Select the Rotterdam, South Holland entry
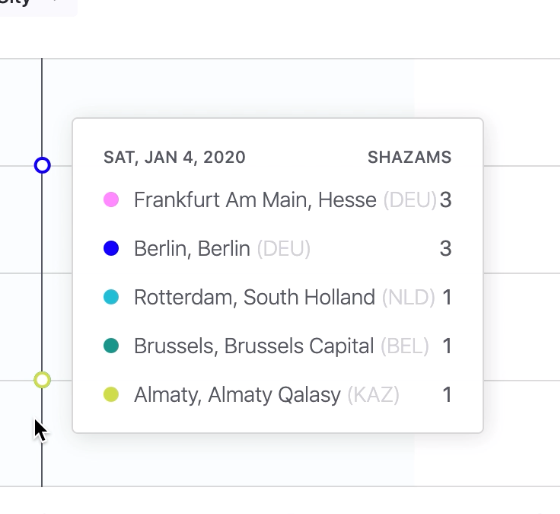Viewport: 560px width, 514px height. tap(278, 297)
